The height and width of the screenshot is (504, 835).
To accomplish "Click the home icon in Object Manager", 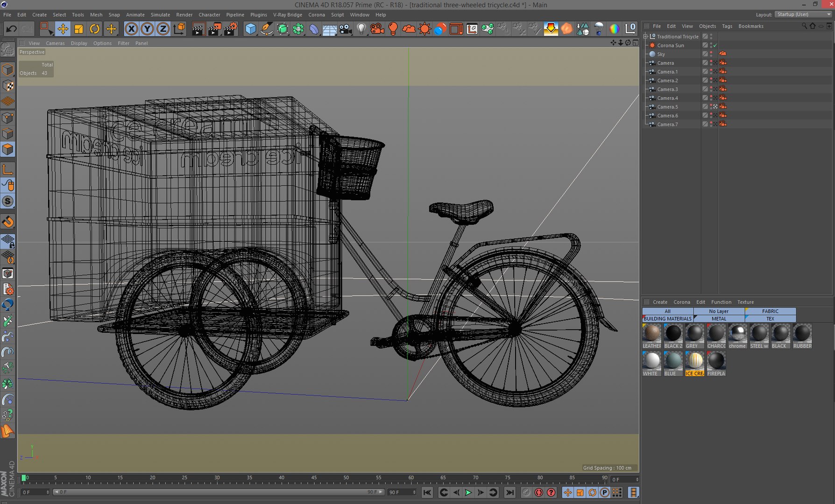I will pos(813,26).
